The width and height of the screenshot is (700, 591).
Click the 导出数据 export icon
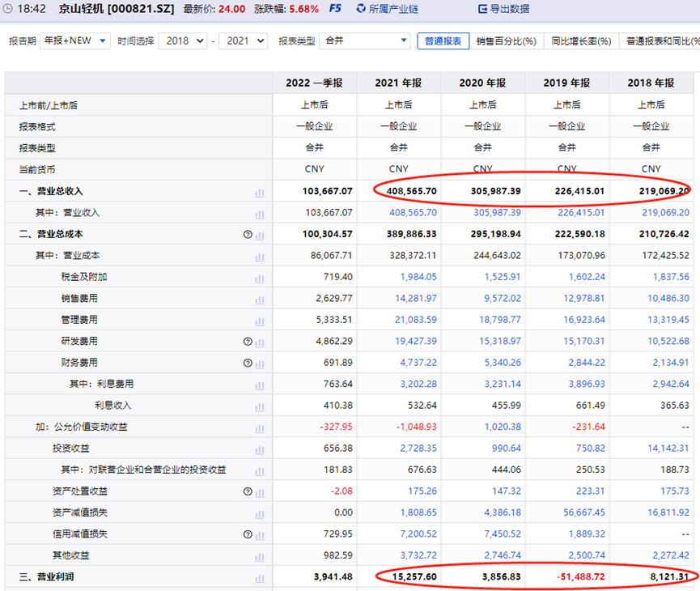[482, 9]
